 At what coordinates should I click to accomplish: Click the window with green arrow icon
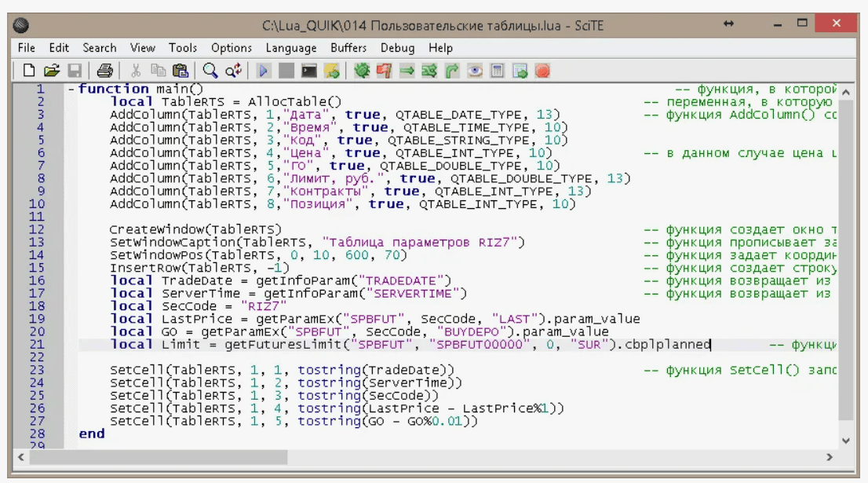point(520,71)
